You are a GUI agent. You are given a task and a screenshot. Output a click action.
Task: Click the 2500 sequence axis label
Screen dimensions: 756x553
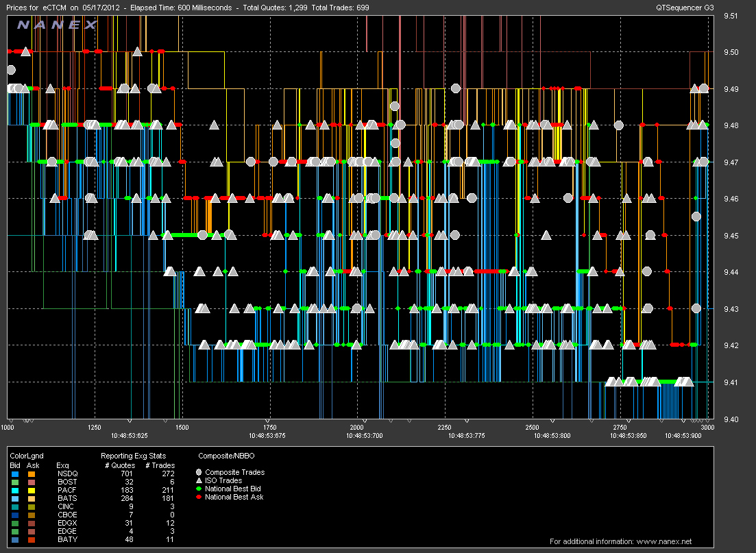point(533,428)
